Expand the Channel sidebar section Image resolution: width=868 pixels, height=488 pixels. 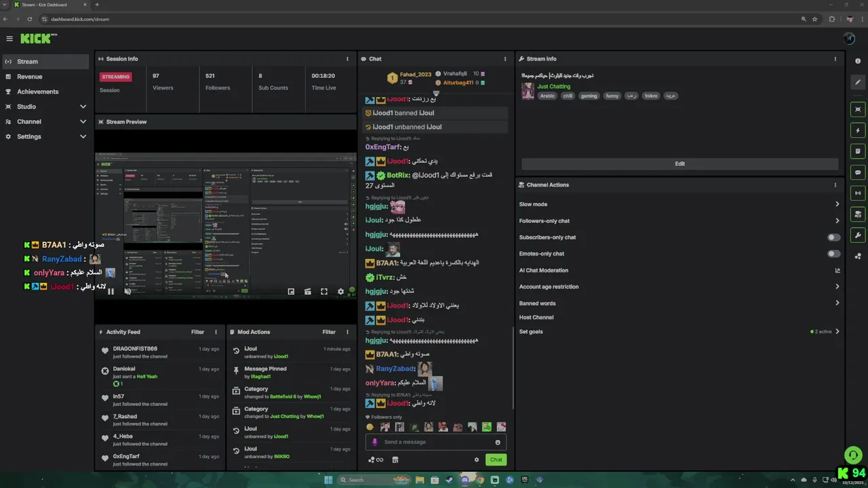tap(83, 121)
